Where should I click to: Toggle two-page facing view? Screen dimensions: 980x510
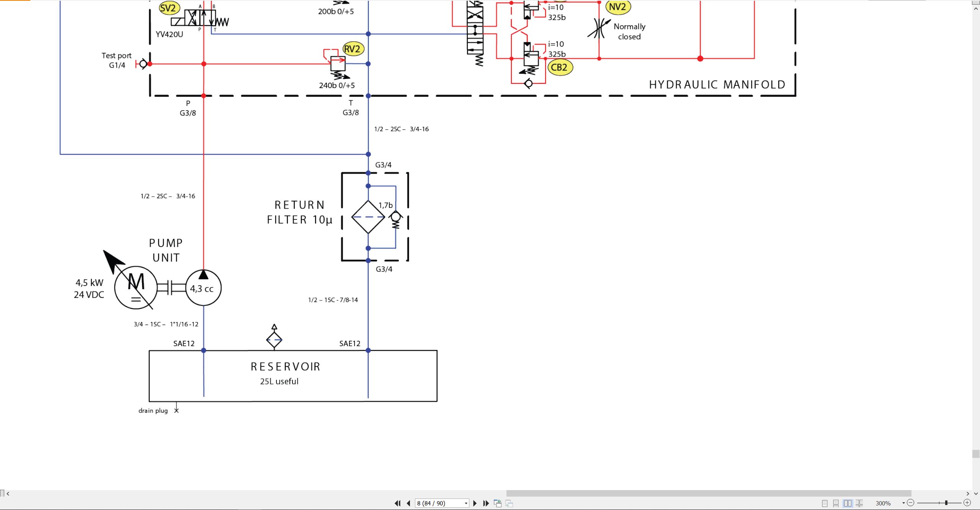coord(848,503)
